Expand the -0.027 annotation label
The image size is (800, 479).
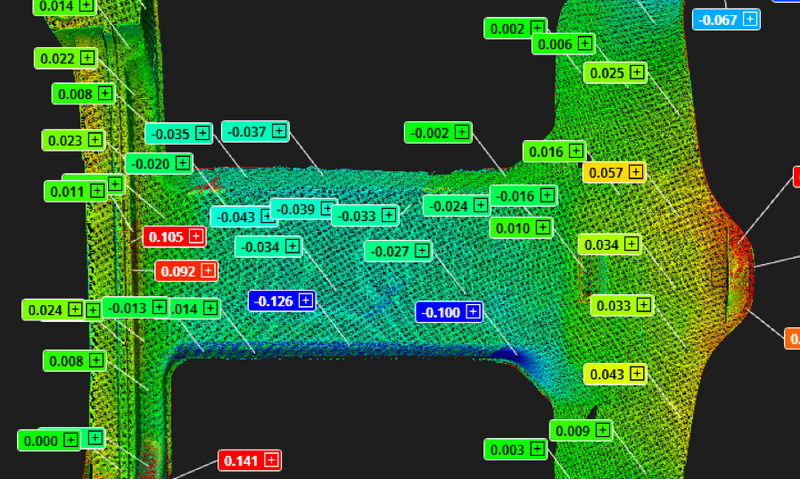point(422,250)
